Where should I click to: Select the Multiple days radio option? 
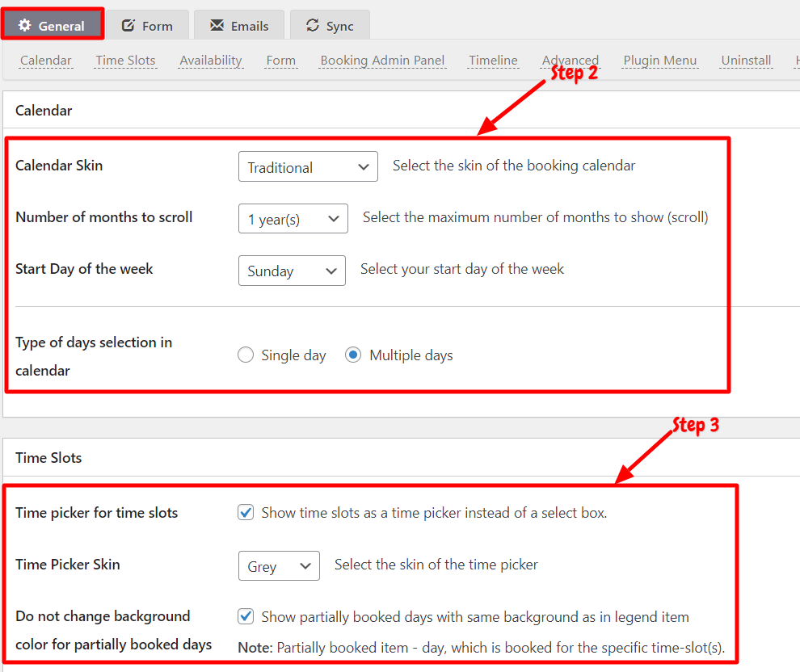(353, 355)
